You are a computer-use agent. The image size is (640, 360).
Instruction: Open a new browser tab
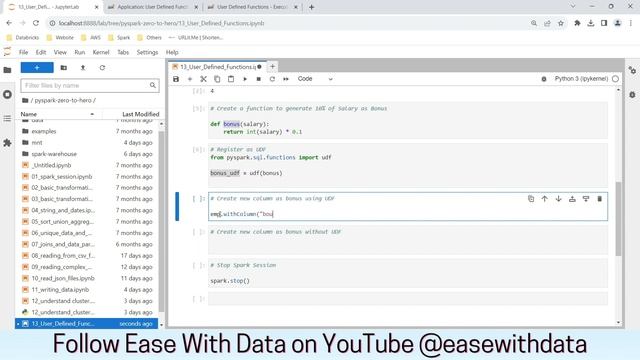click(311, 7)
